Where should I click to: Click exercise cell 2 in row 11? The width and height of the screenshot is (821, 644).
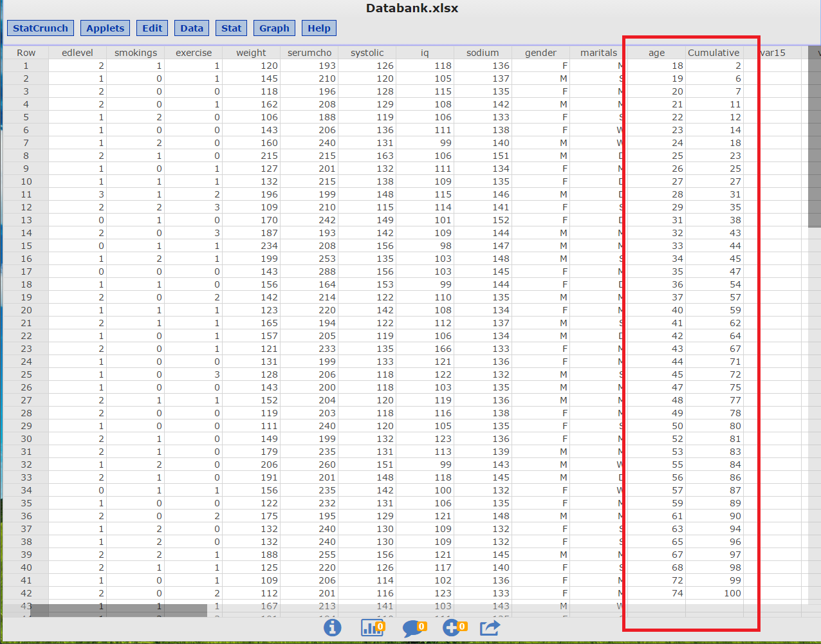pyautogui.click(x=194, y=194)
